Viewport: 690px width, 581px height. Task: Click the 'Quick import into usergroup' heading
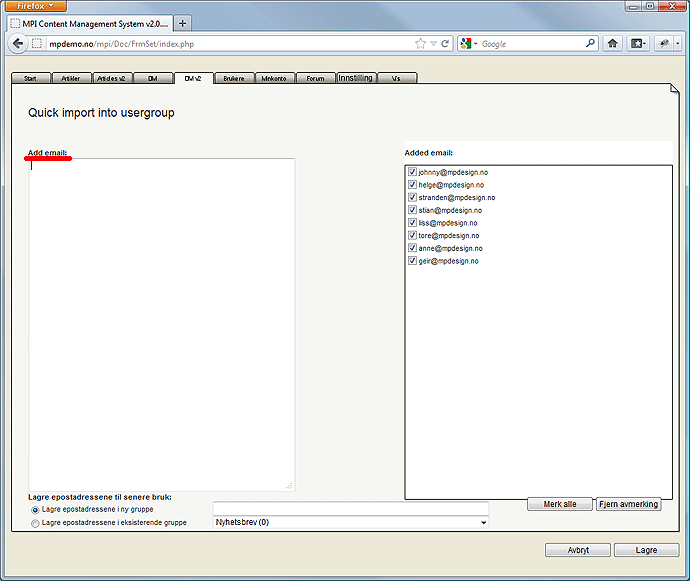click(101, 113)
